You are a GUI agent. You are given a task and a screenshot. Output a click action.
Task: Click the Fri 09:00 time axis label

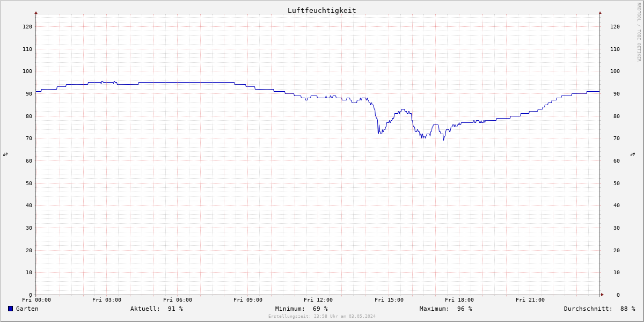click(x=248, y=300)
